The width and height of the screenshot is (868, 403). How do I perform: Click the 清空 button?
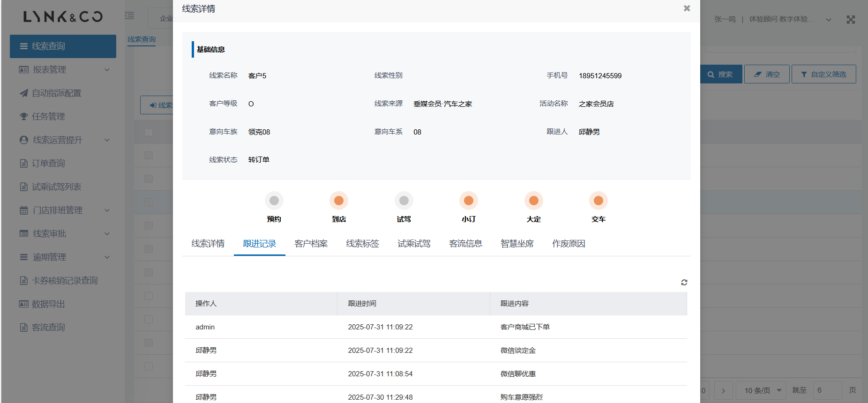(x=767, y=74)
